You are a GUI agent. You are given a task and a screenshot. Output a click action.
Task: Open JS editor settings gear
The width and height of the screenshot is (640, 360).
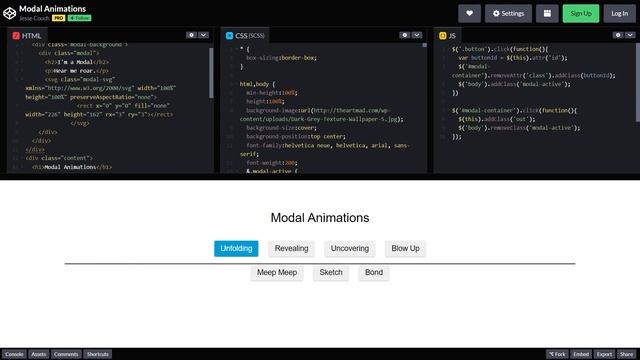[618, 35]
